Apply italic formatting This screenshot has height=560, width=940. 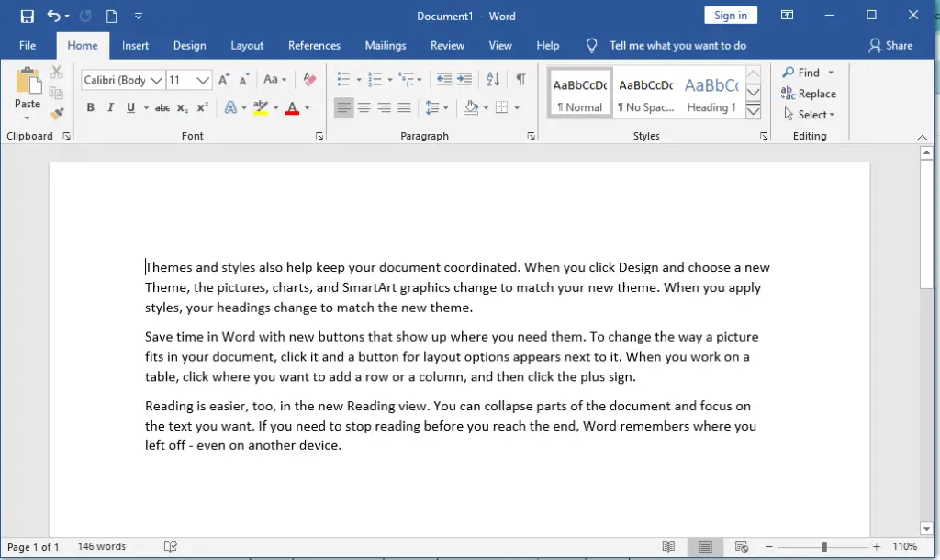(109, 107)
